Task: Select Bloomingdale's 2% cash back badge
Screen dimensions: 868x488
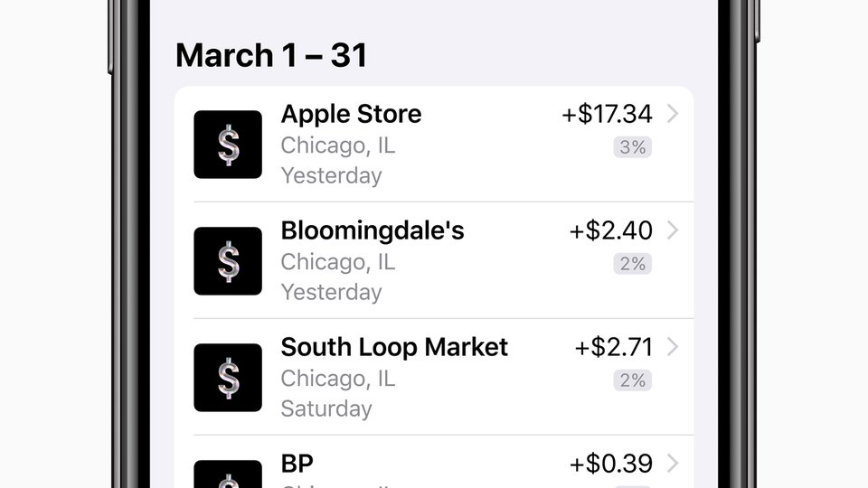Action: (632, 264)
